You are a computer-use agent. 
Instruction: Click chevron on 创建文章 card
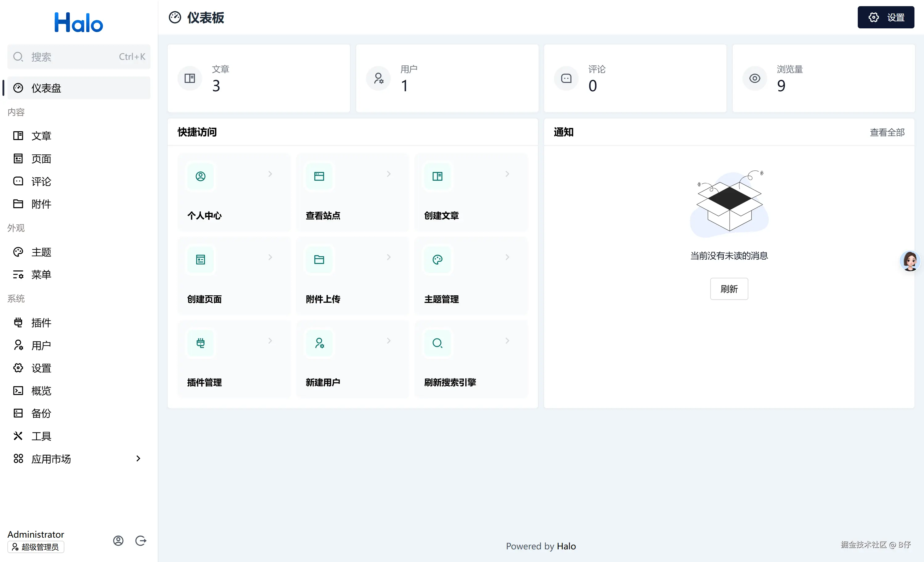507,174
